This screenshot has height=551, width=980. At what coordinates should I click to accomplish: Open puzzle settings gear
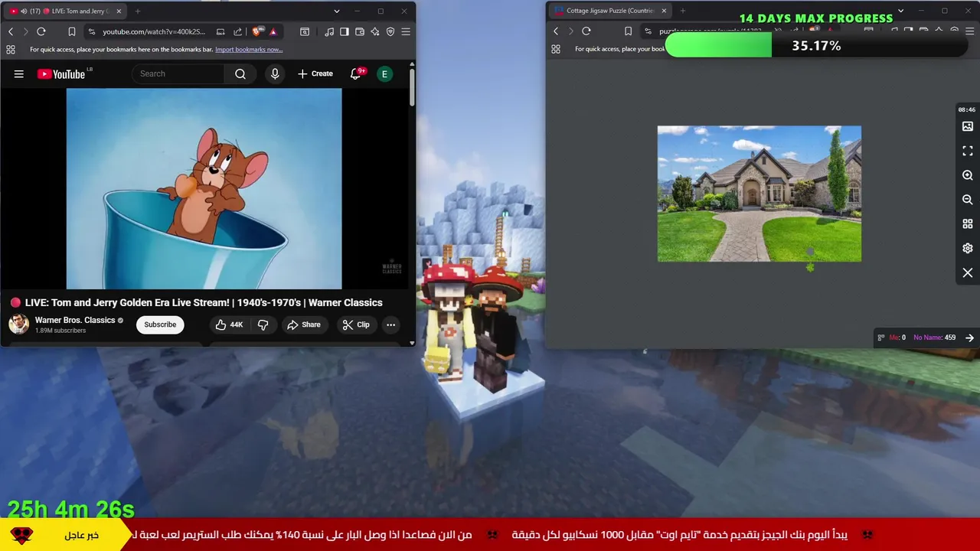pyautogui.click(x=968, y=249)
